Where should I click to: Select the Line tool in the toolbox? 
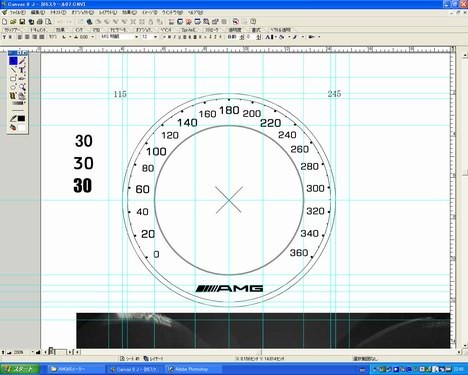tap(13, 70)
